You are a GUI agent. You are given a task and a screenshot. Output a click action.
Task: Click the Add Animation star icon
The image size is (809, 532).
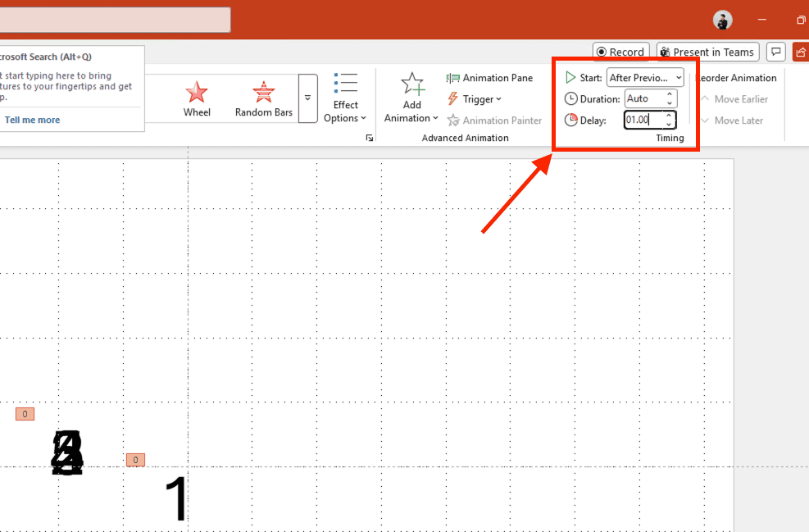pyautogui.click(x=411, y=84)
